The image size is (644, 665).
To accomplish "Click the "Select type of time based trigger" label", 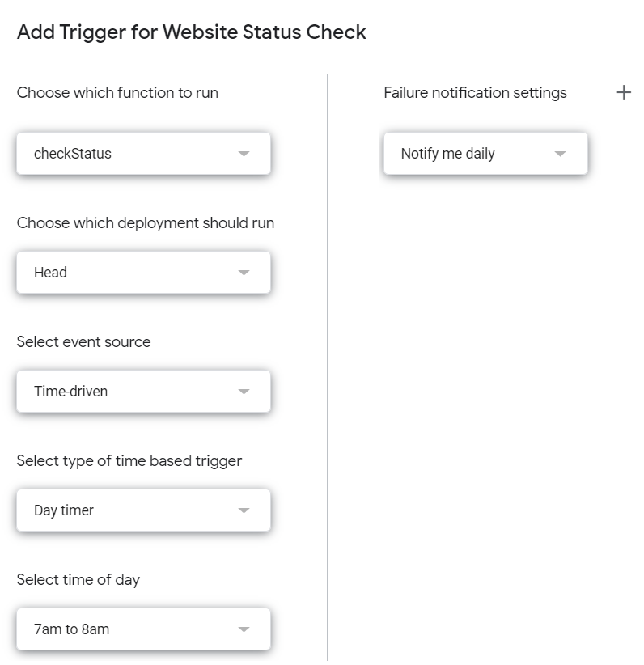I will [129, 461].
